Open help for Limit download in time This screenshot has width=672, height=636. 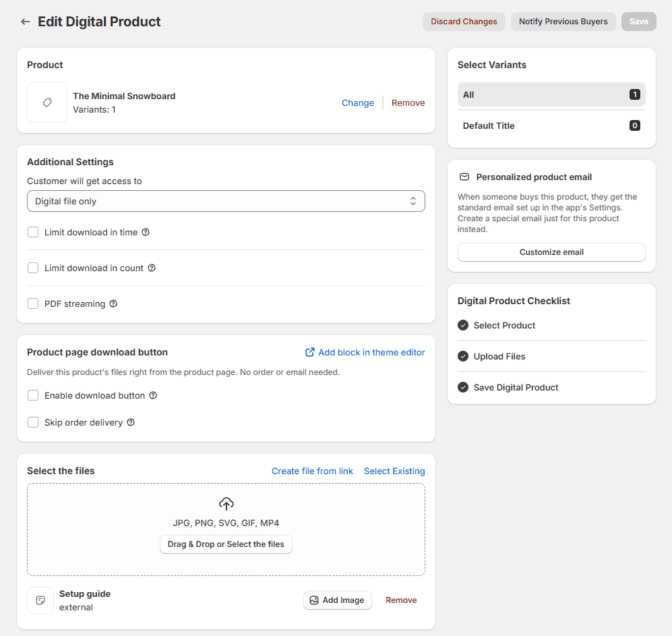pos(146,232)
